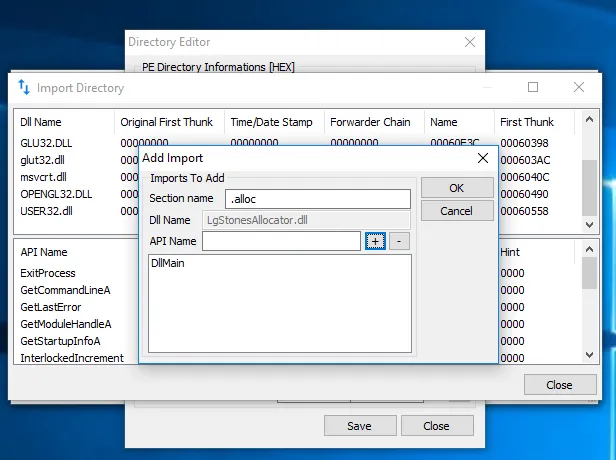This screenshot has width=616, height=460.
Task: Click the disabled Dll Name field
Action: pos(306,220)
